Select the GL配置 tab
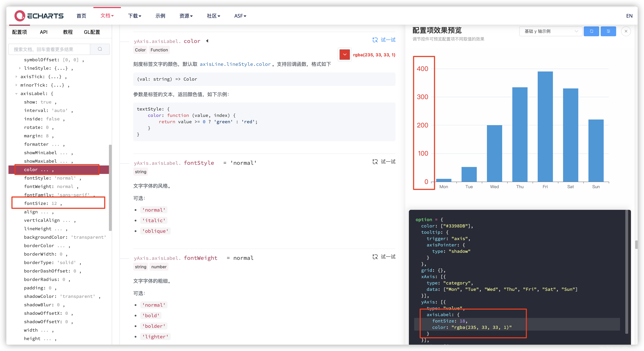This screenshot has width=644, height=351. coord(92,32)
